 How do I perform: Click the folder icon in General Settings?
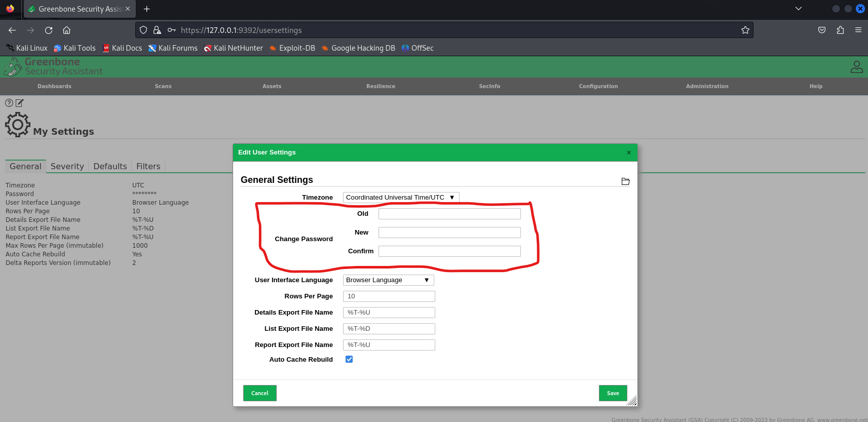click(x=625, y=181)
